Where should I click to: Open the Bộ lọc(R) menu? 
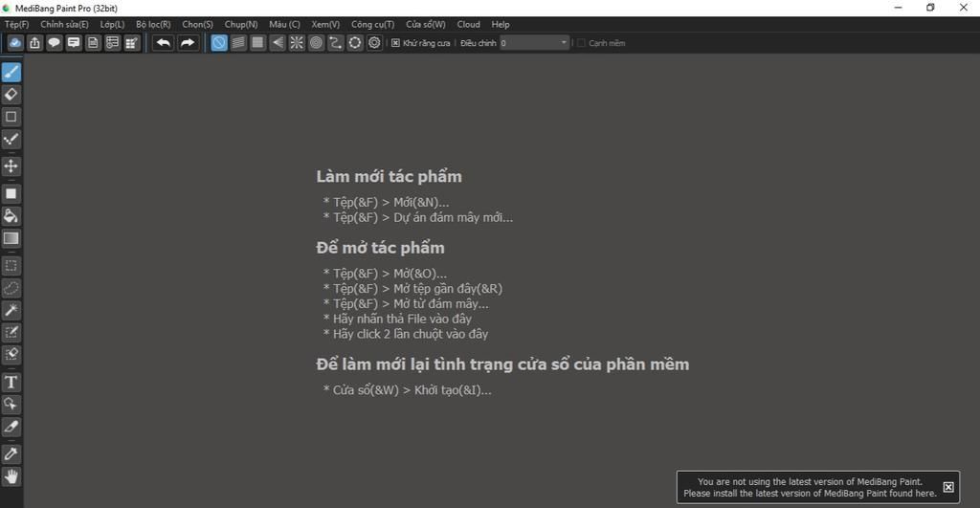pos(153,24)
